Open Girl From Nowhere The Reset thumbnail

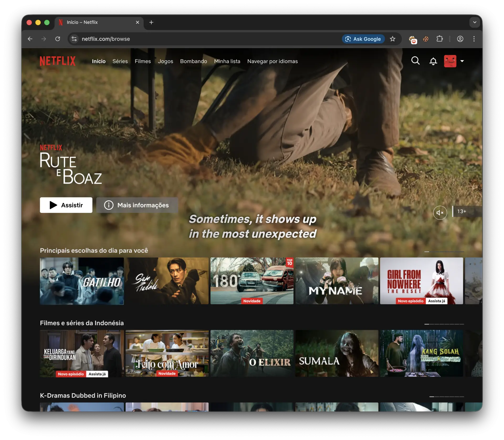422,281
